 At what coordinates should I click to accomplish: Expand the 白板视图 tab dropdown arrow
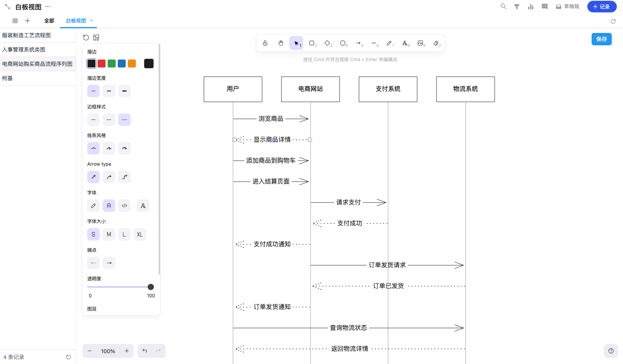[x=91, y=21]
